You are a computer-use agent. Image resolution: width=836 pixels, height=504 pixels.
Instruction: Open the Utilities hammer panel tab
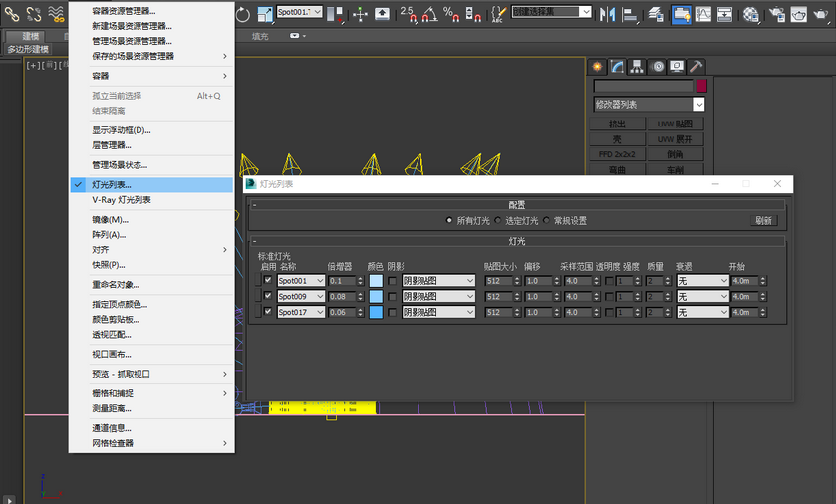696,66
